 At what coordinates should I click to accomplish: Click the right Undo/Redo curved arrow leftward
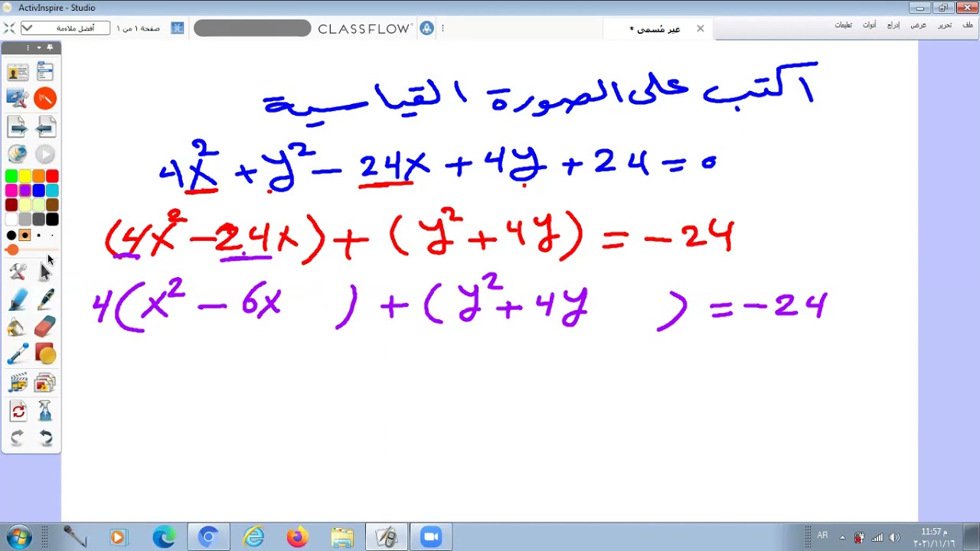pos(45,438)
